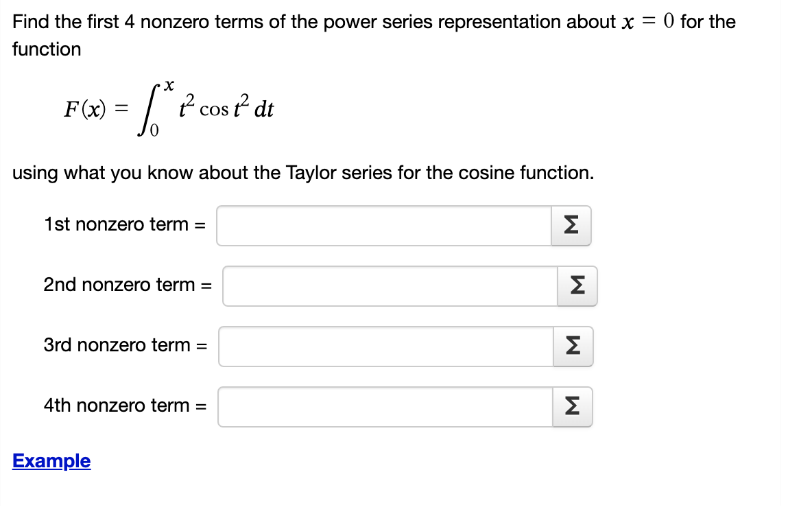The width and height of the screenshot is (812, 527).
Task: Click inside the 1st nonzero term input box
Action: point(384,226)
